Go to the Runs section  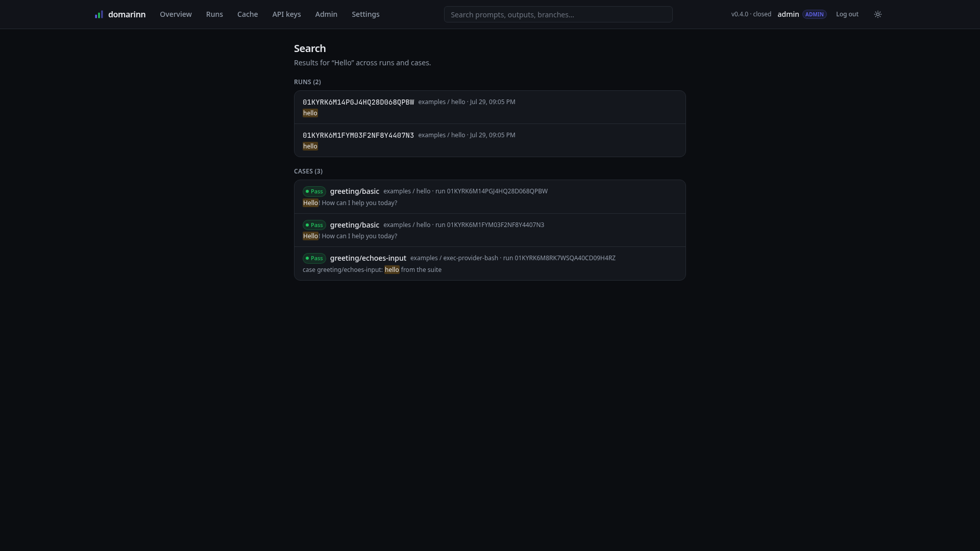(x=214, y=14)
